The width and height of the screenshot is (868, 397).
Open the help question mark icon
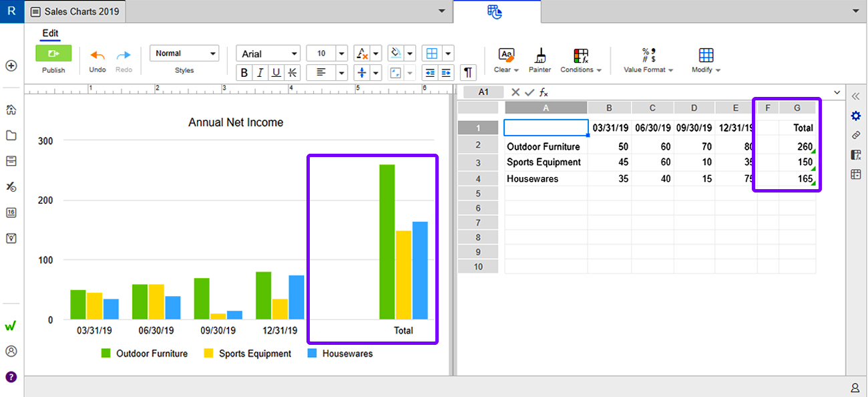tap(11, 377)
